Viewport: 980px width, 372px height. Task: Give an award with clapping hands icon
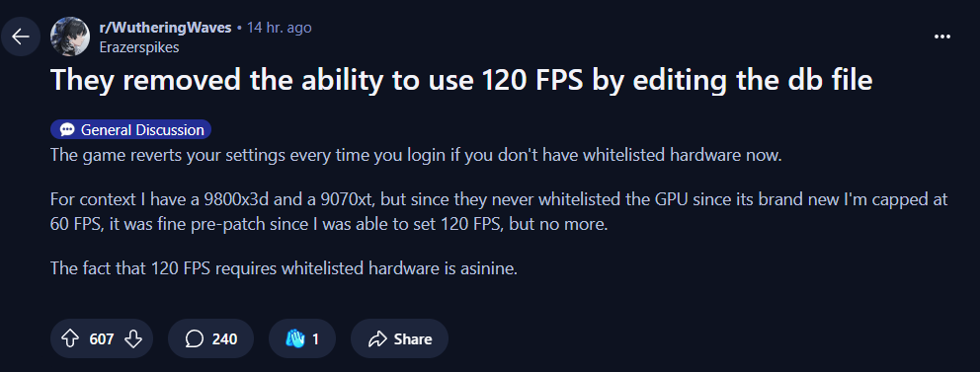coord(294,338)
